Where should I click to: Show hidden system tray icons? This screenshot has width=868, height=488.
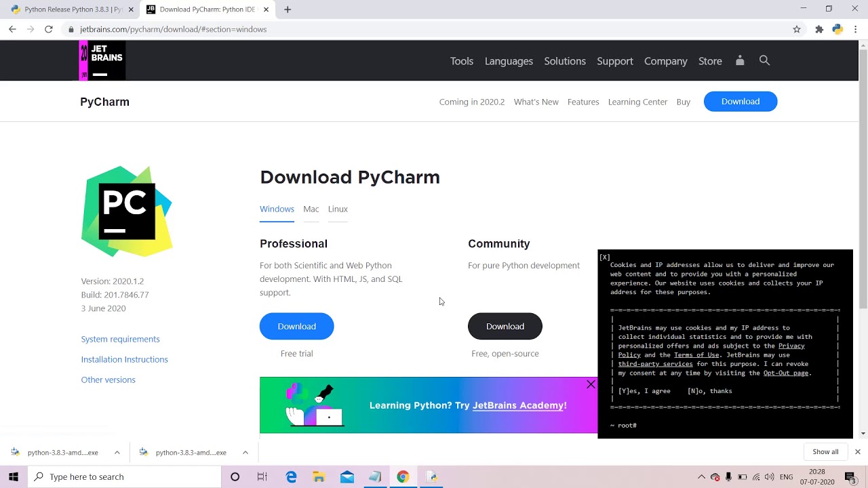(701, 476)
